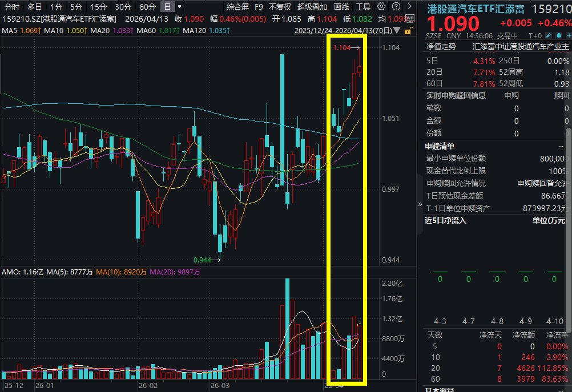The image size is (572, 392).
Task: Click the right arrow chevron in top toolbar
Action: (409, 7)
